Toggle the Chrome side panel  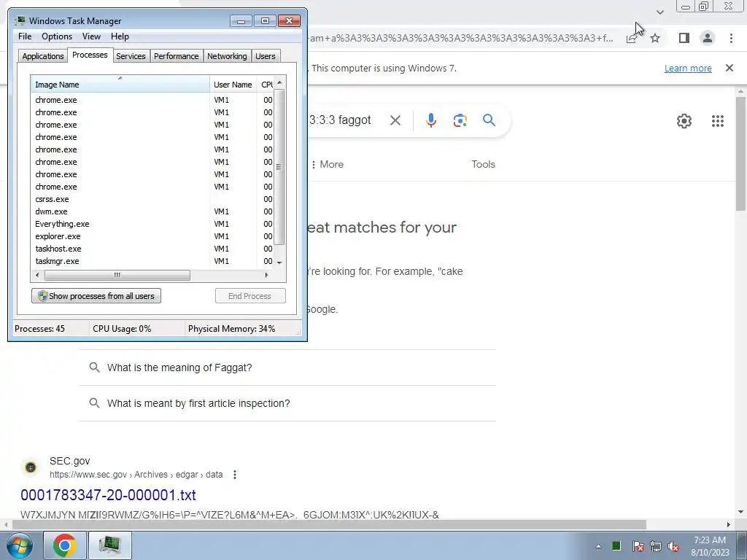coord(684,38)
